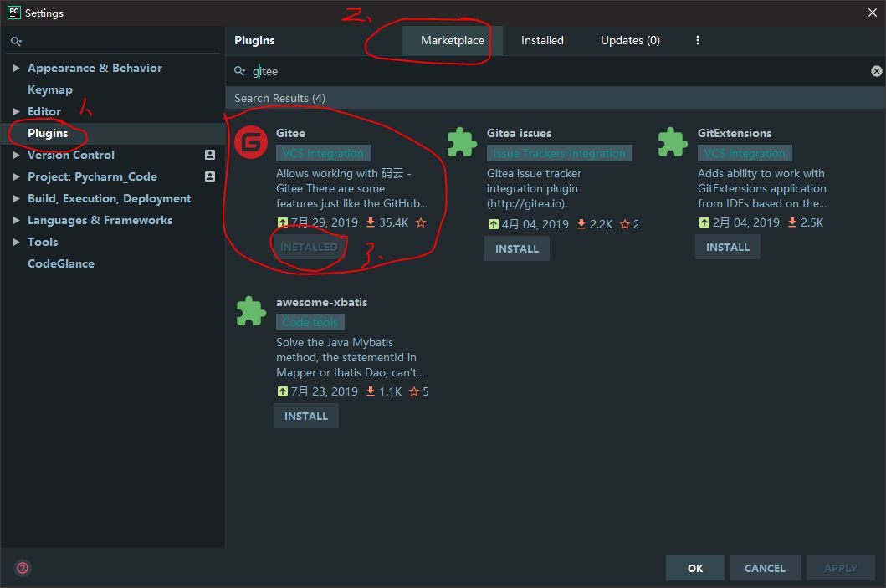Click Gitee VCS integration tag
This screenshot has width=886, height=588.
click(323, 153)
